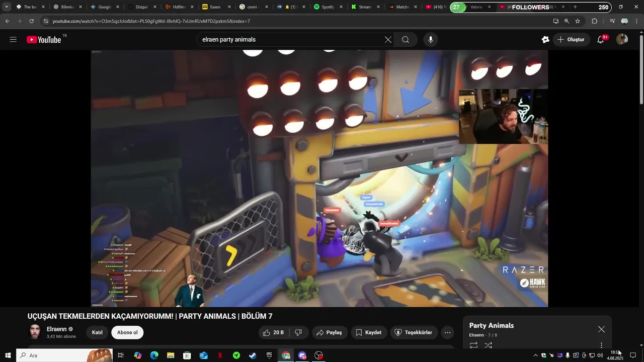The image size is (644, 362).
Task: Open the Windows Start menu
Action: (x=8, y=355)
